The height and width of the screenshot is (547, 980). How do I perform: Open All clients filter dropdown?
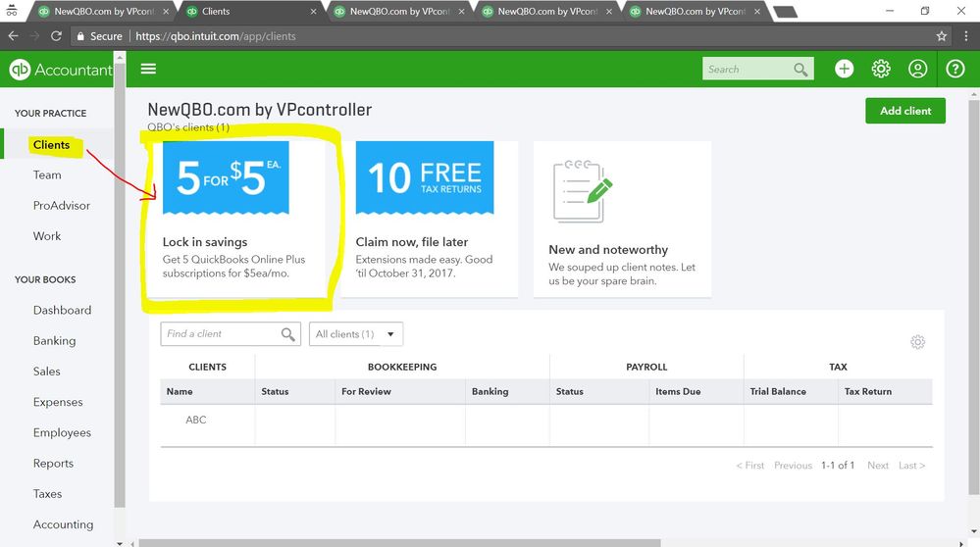pyautogui.click(x=356, y=334)
